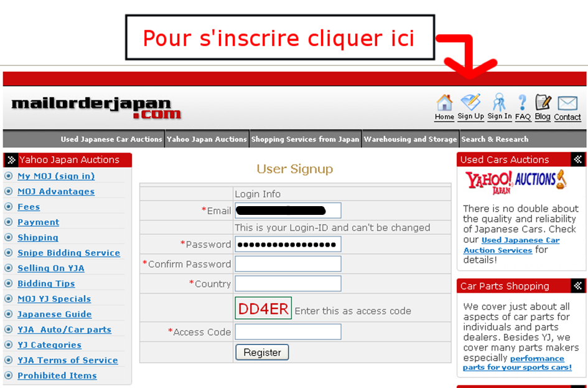Screen dimensions: 588x388
Task: Click the mailorderjapan.com logo
Action: [x=96, y=108]
